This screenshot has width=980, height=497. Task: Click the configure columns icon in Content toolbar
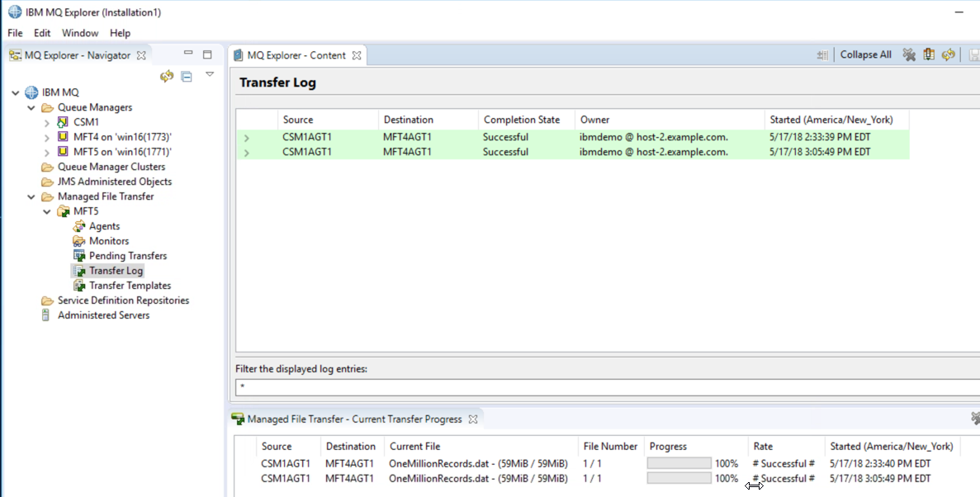tap(929, 55)
